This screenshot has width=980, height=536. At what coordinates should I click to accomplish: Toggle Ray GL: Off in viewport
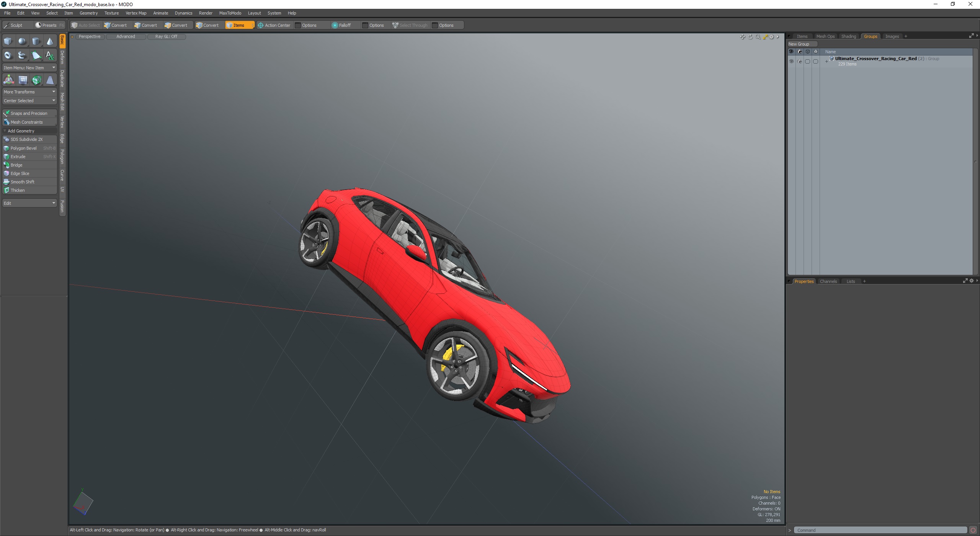click(x=166, y=37)
